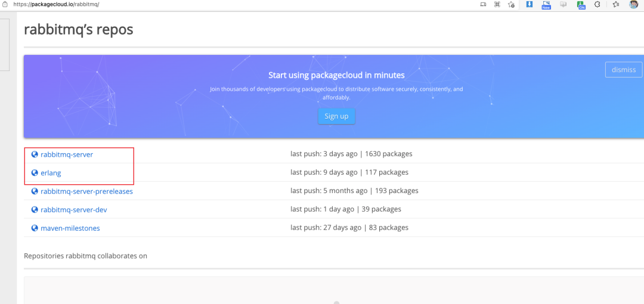Click the globe icon beside rabbitmq-server

pos(35,154)
